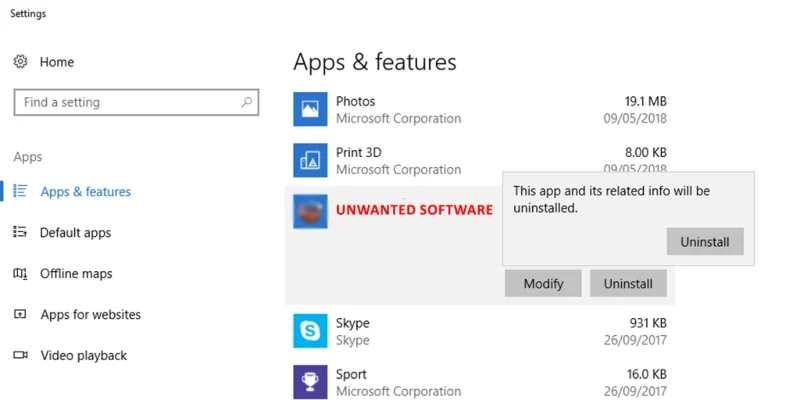This screenshot has width=800, height=400.
Task: Click the Apps & features page heading
Action: [x=375, y=62]
